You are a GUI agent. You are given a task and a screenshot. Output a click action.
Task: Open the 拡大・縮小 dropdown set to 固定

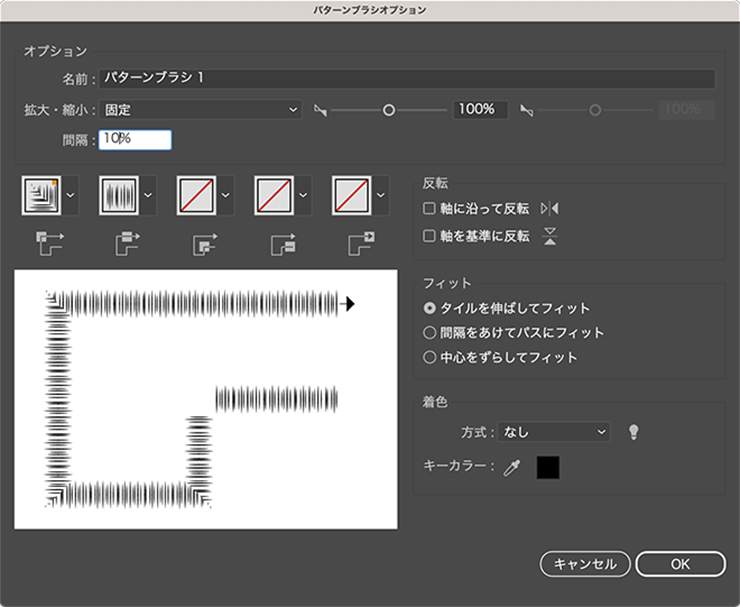(200, 109)
